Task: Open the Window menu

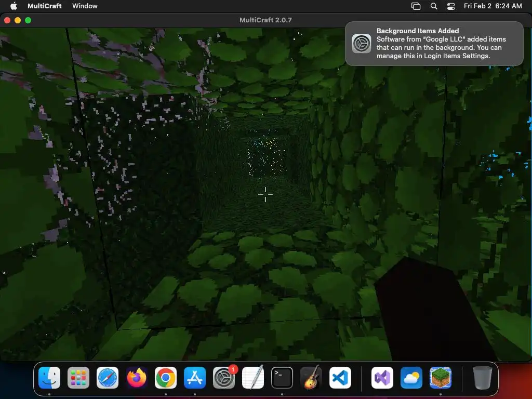Action: coord(85,6)
